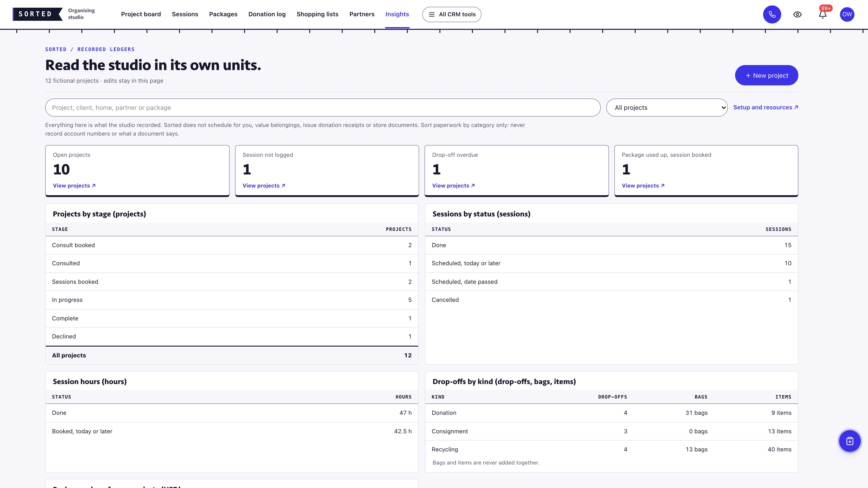Click Projects by stage panel heading

pyautogui.click(x=99, y=214)
